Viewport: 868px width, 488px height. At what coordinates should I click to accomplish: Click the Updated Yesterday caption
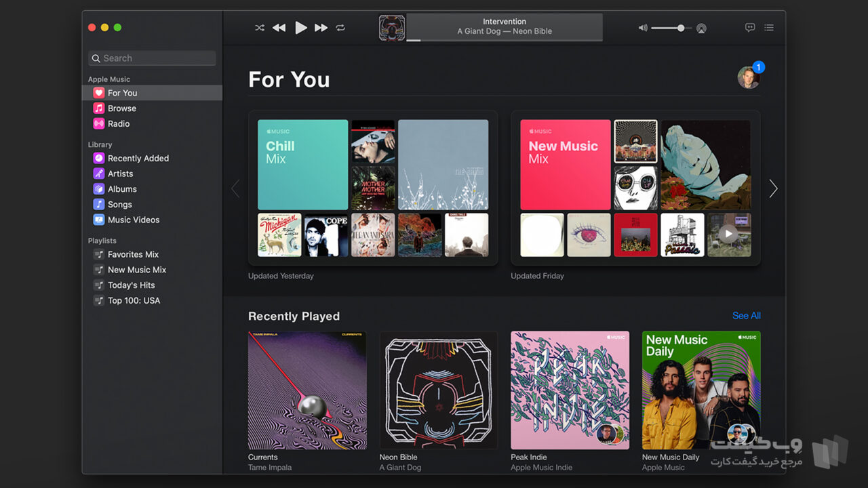coord(281,276)
